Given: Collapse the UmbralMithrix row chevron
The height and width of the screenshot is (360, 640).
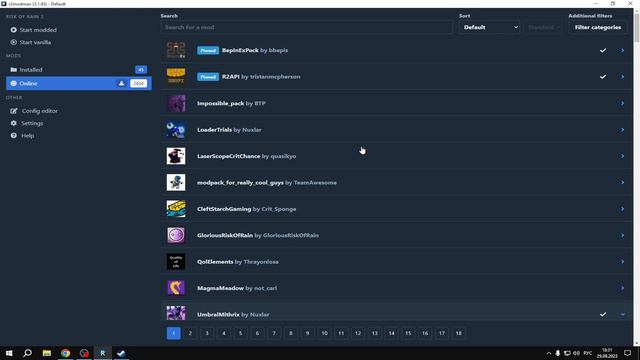Looking at the screenshot, I should point(622,314).
